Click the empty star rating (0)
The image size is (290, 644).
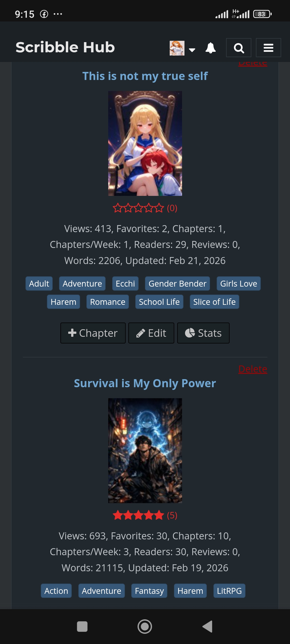click(145, 208)
